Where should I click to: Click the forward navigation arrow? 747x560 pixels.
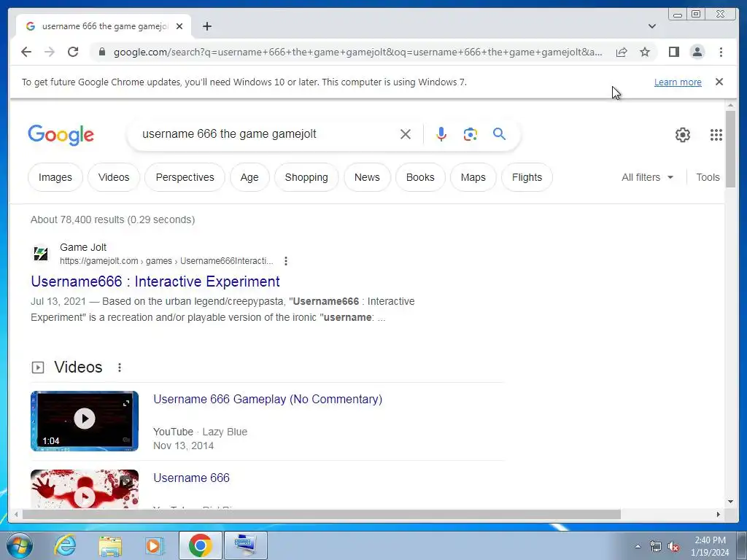pyautogui.click(x=50, y=52)
